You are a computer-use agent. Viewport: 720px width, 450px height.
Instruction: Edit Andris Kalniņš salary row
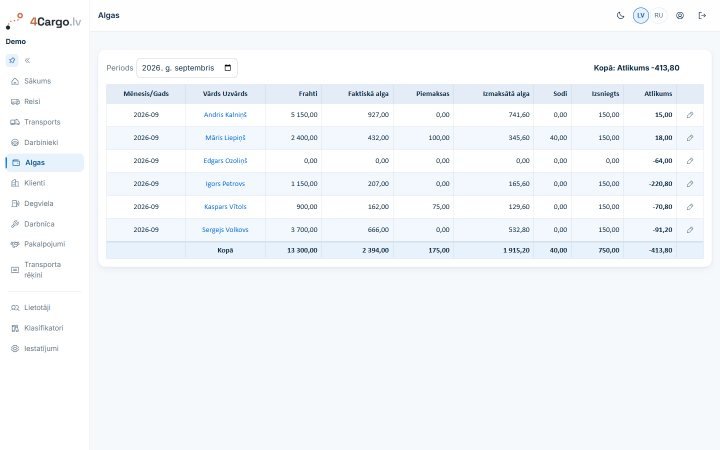(690, 115)
